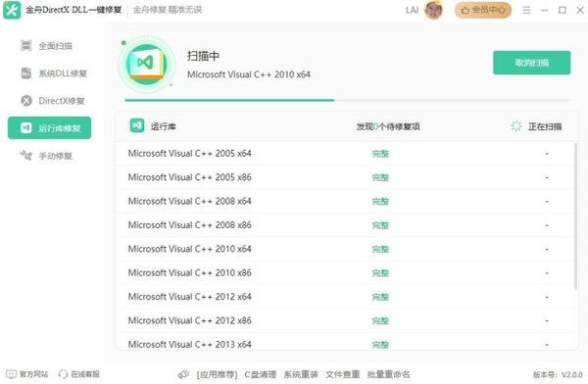Viewport: 588px width, 384px height.
Task: Click the runtime list vertical scrollbar
Action: tap(575, 216)
